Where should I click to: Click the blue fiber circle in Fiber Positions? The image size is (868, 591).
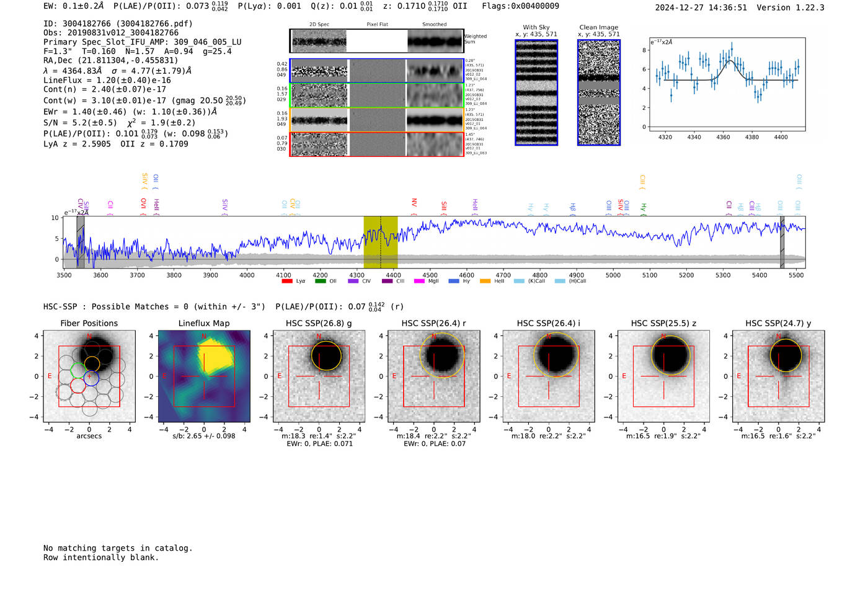92,377
